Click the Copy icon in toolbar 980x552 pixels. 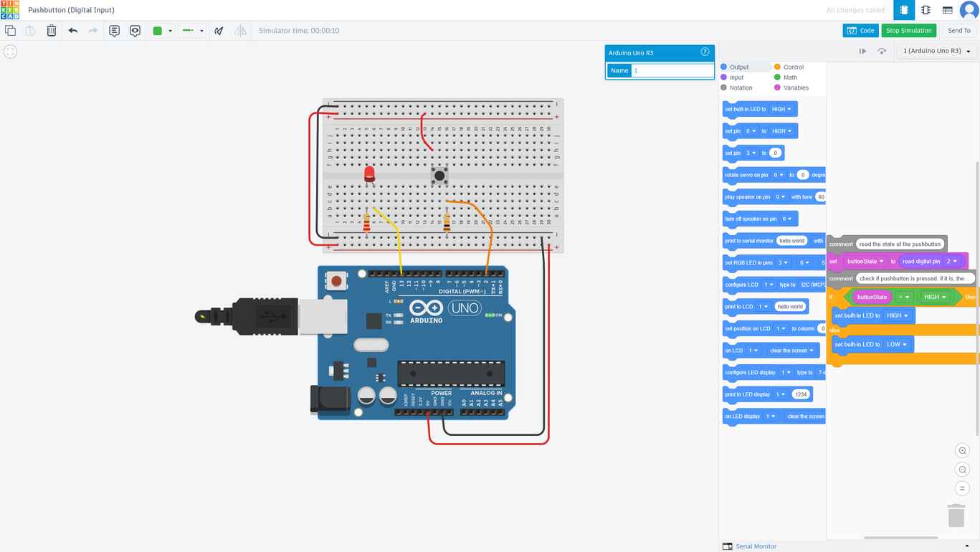10,31
